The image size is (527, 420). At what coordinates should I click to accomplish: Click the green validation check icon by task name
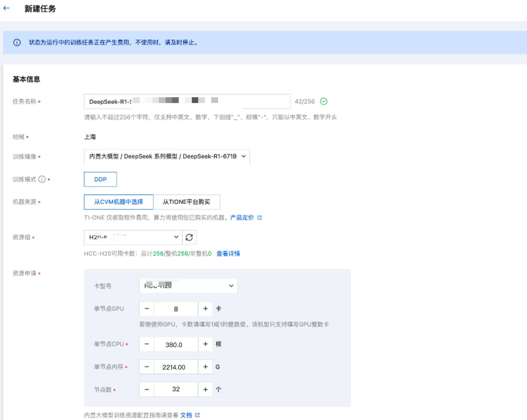[x=323, y=101]
